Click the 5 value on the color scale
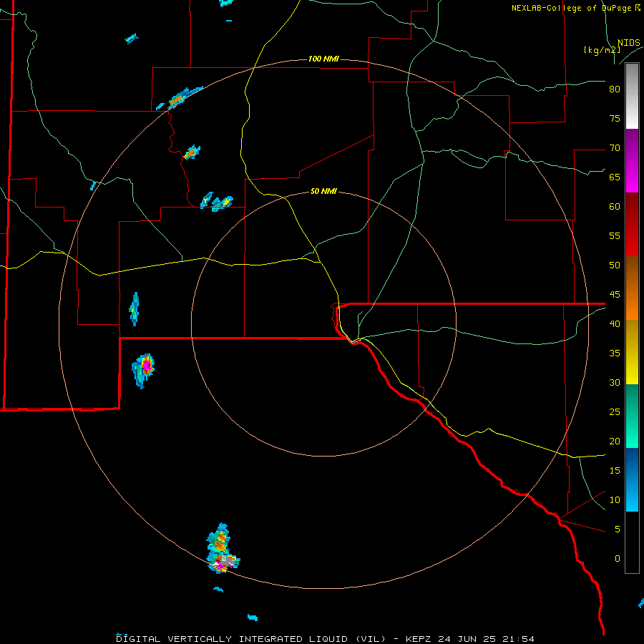Image resolution: width=644 pixels, height=644 pixels. pos(618,529)
